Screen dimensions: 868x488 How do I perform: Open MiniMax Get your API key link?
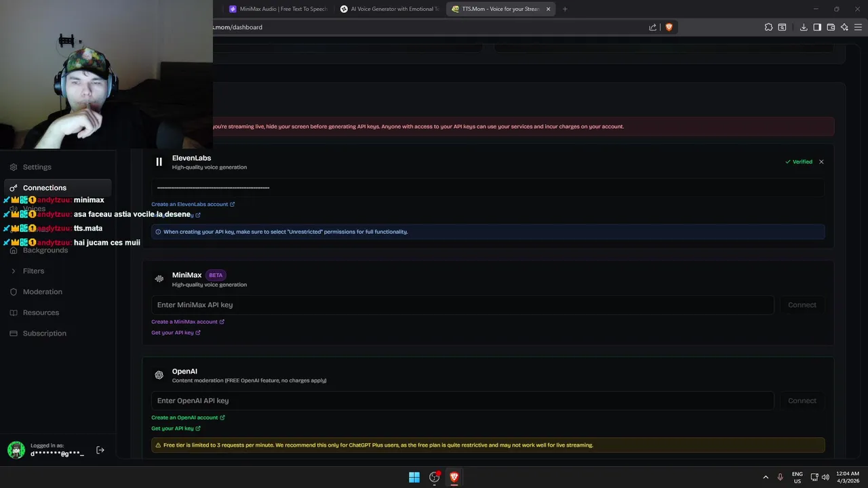coord(176,333)
